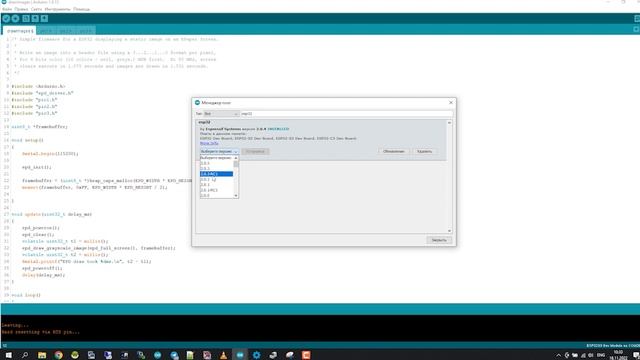640x360 pixels.
Task: Click 'Hard resetting via RTS pin...' console line
Action: point(41,332)
